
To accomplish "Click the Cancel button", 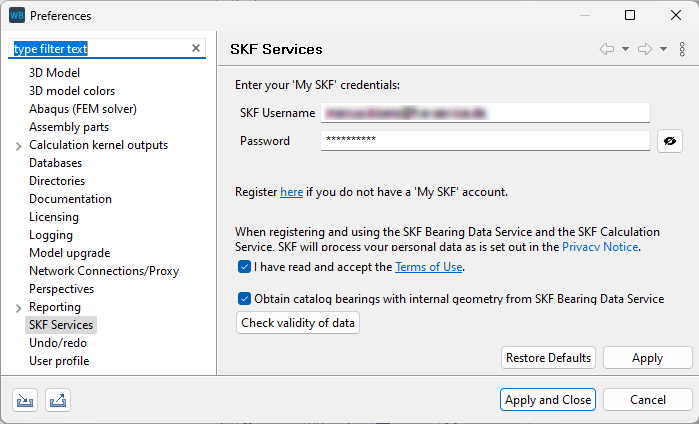I will pos(648,399).
